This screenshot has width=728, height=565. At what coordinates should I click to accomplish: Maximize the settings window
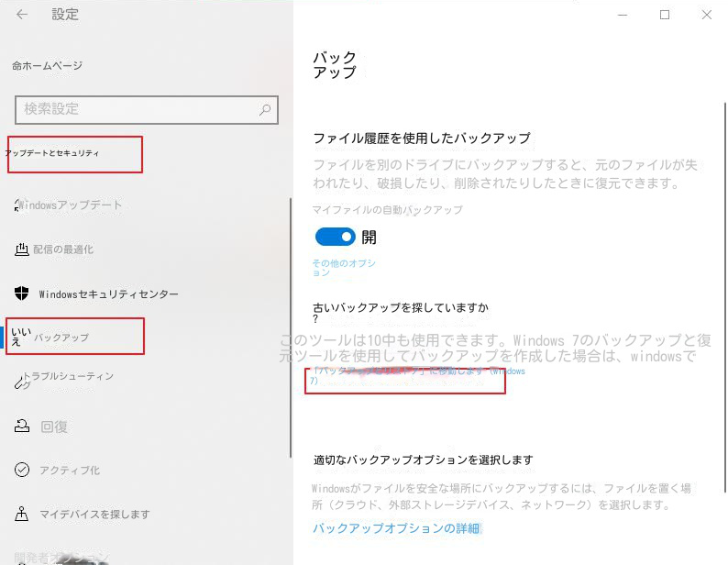(665, 15)
